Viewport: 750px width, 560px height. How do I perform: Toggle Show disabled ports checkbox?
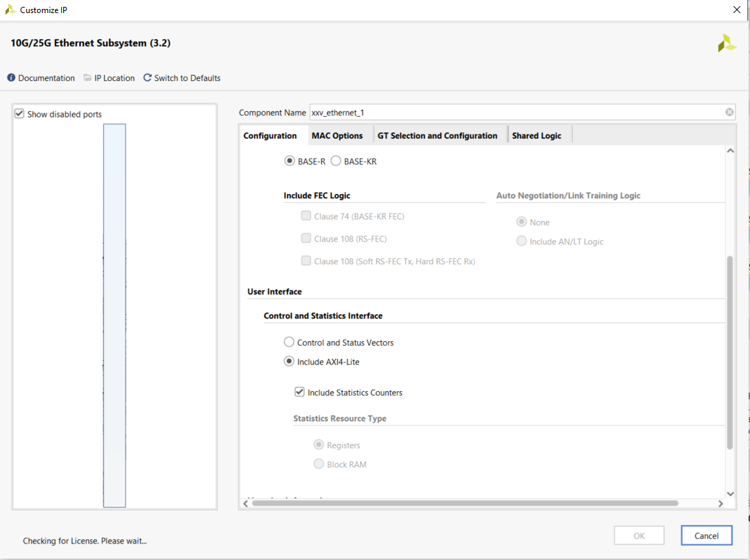pyautogui.click(x=19, y=114)
